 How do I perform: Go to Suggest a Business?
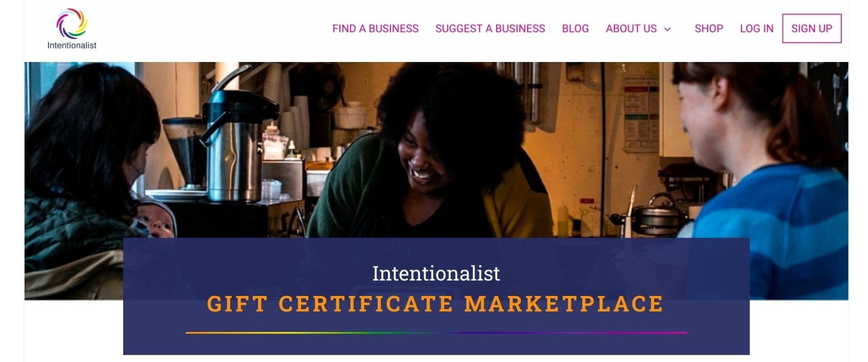click(x=490, y=29)
